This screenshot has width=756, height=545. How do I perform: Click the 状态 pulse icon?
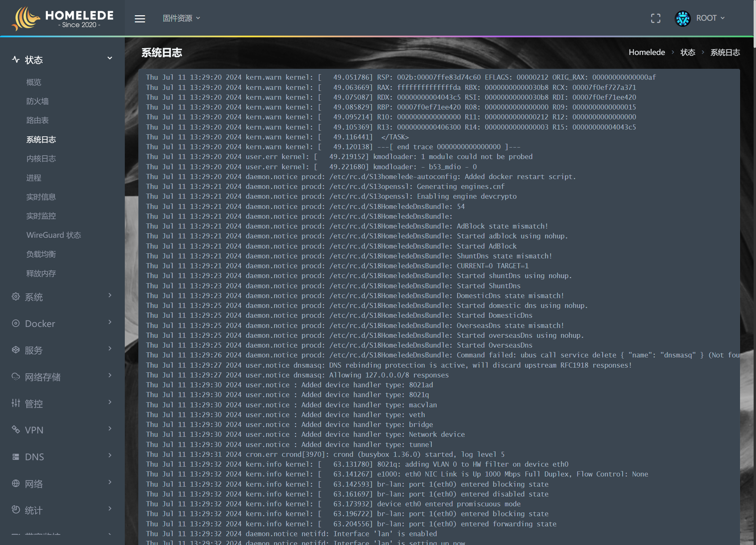click(16, 59)
